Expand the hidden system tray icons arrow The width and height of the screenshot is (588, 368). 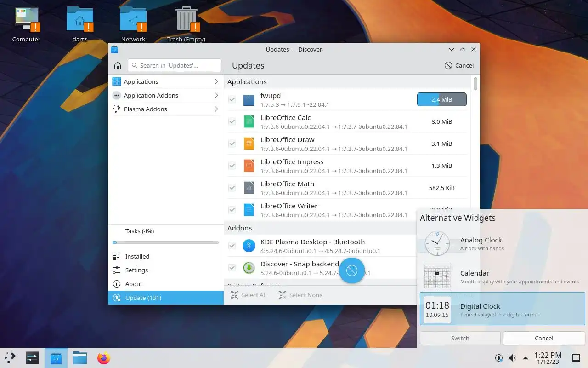pos(526,358)
